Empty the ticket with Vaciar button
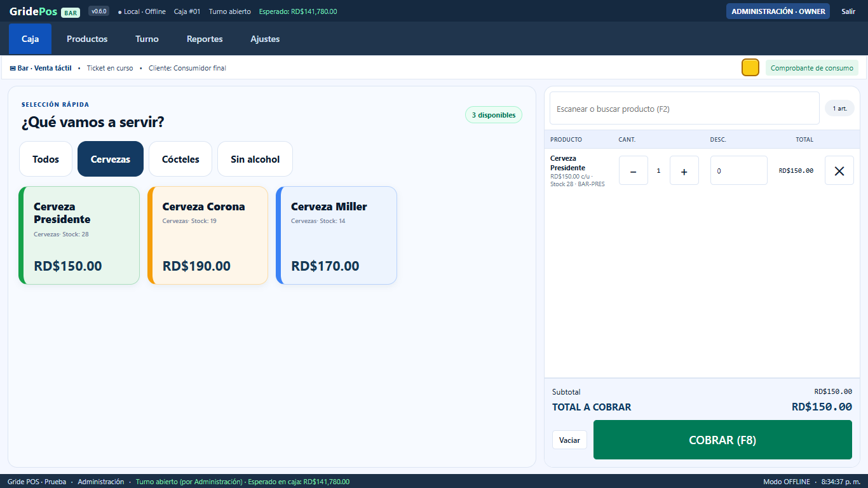Viewport: 868px width, 488px height. 569,440
